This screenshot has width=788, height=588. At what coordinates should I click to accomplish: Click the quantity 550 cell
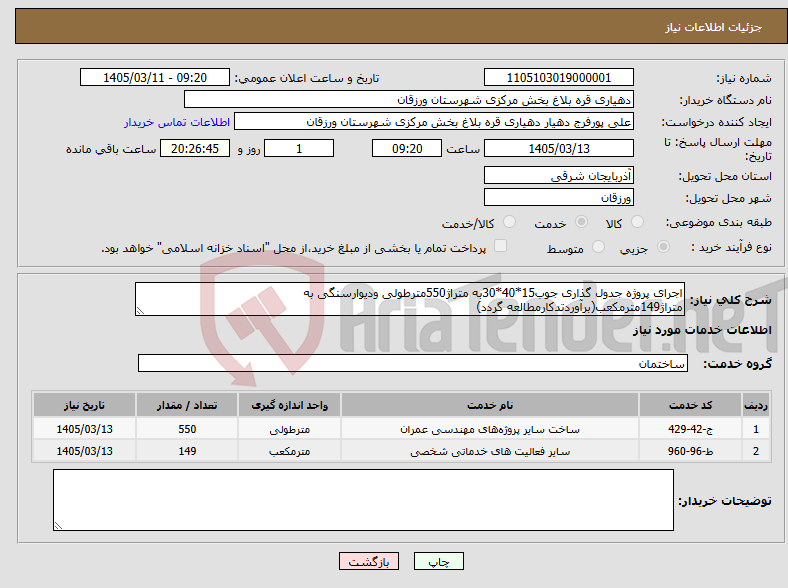[x=187, y=429]
